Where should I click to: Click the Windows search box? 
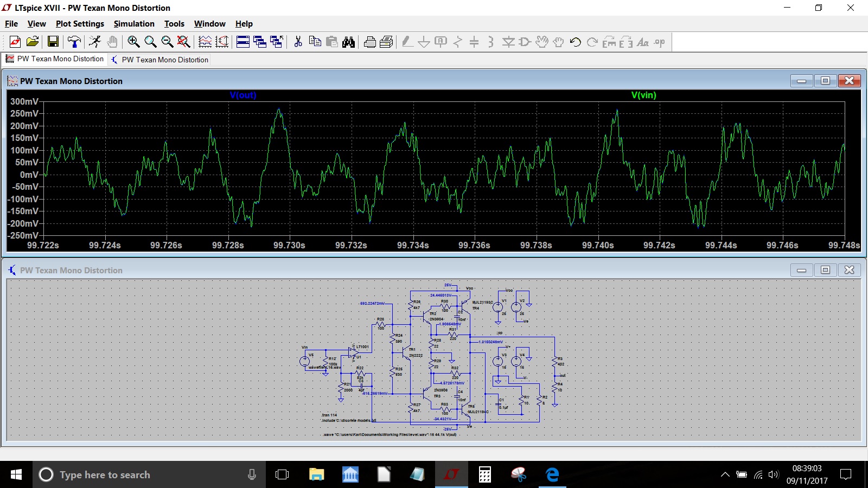(x=149, y=474)
